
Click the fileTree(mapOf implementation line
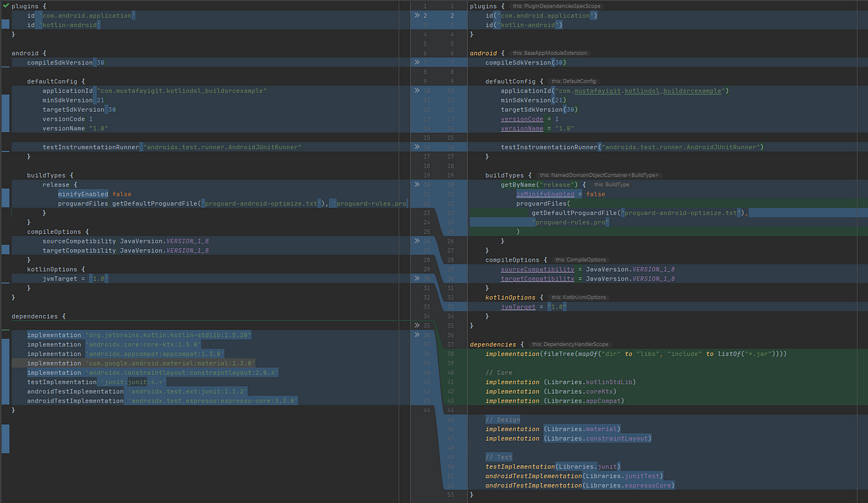point(636,354)
